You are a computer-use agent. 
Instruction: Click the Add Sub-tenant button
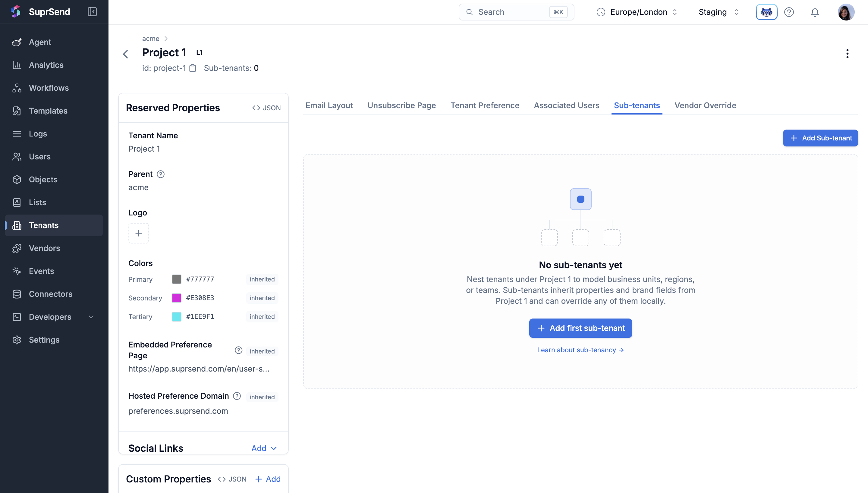[x=820, y=138]
